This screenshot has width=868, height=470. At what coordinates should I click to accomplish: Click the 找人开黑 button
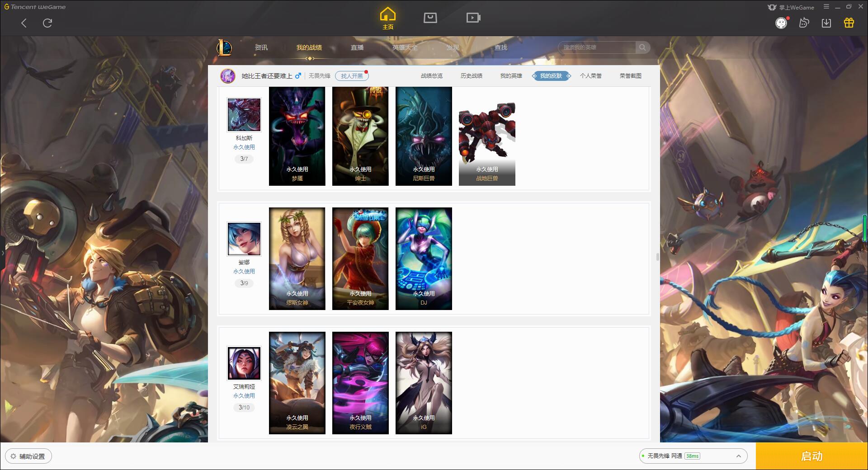[x=352, y=76]
